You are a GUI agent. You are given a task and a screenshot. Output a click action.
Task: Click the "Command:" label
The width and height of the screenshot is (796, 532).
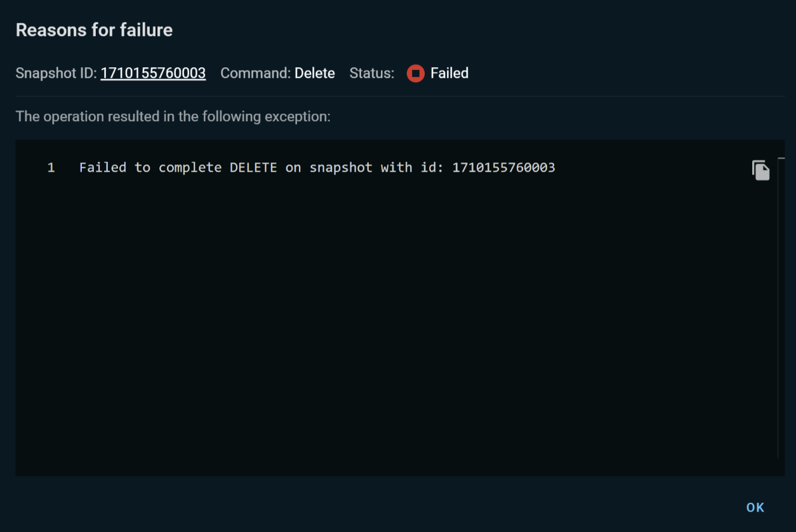tap(255, 74)
